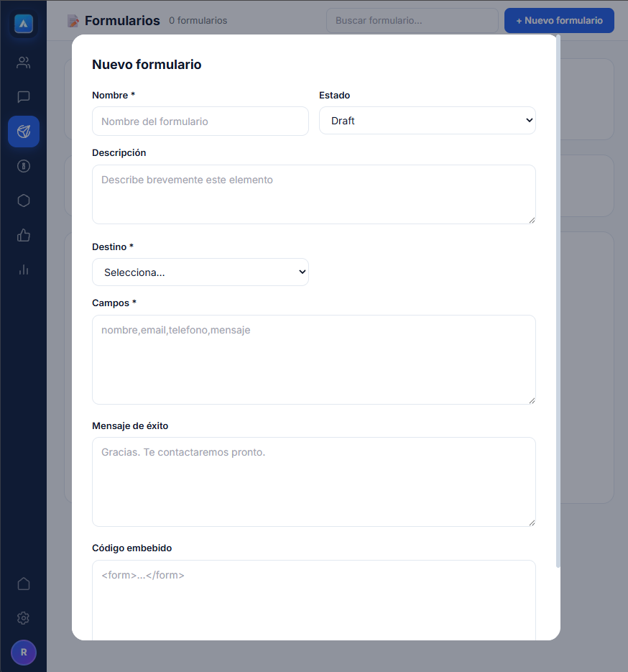Click the + Nuevo formulario button
The height and width of the screenshot is (672, 628).
click(x=559, y=21)
